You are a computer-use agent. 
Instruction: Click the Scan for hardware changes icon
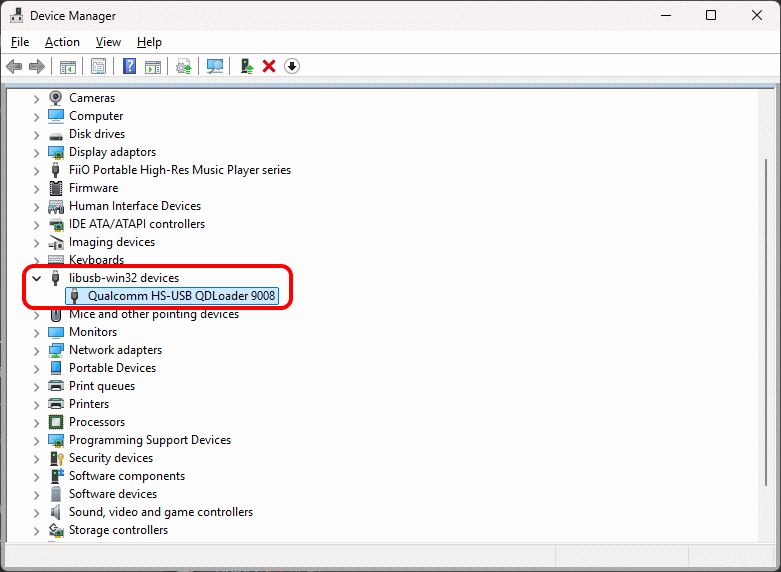(215, 66)
